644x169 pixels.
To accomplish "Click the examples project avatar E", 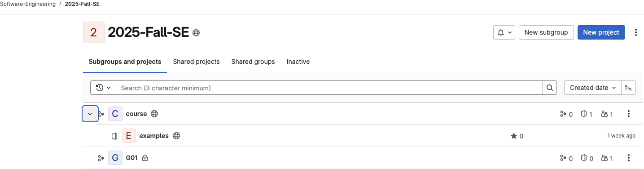I will point(129,136).
